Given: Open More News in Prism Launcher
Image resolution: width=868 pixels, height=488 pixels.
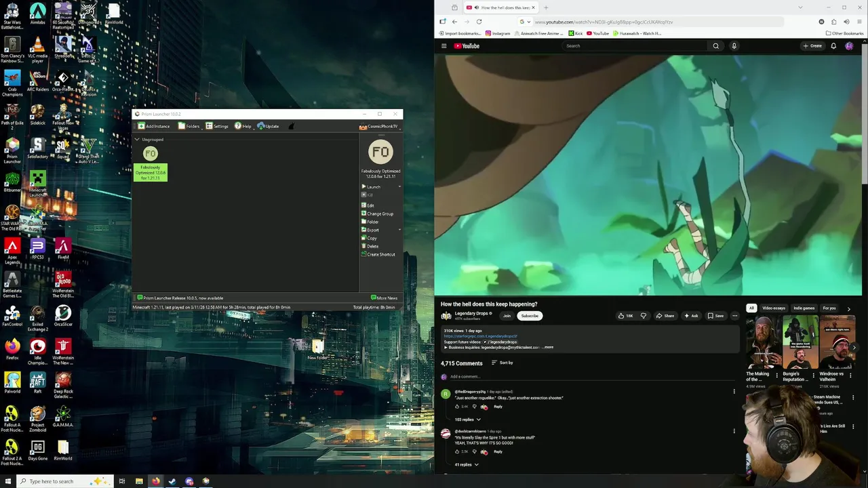Looking at the screenshot, I should click(384, 298).
